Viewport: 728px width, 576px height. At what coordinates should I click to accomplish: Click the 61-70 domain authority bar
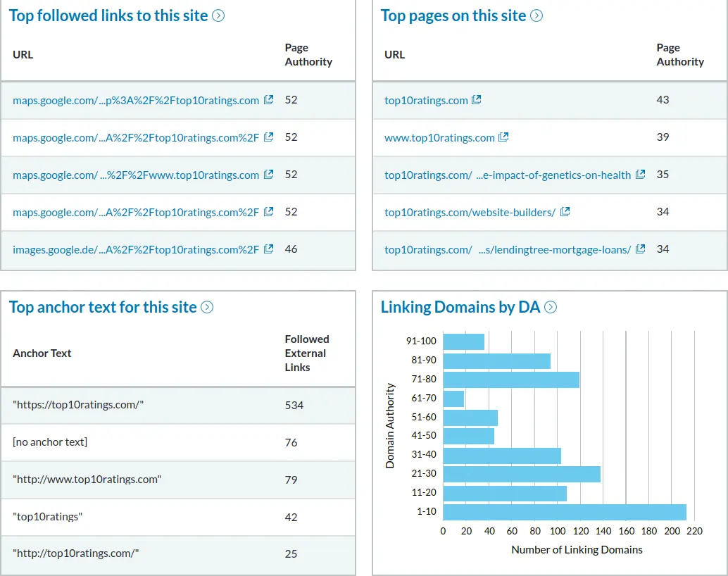point(453,399)
